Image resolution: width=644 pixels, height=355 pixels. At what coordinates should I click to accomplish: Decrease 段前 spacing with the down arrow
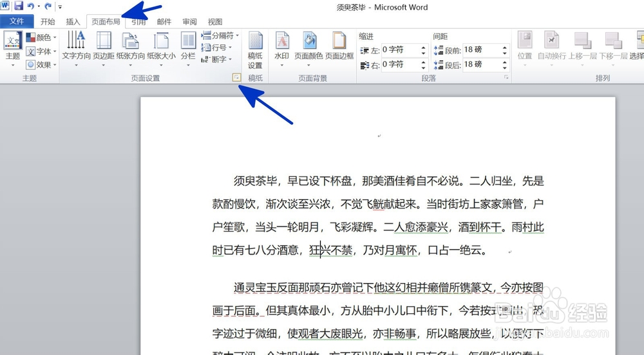click(x=505, y=53)
